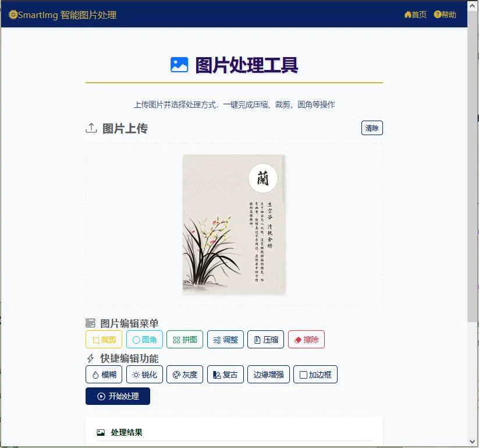
Task: Click the uploaded orchid painting thumbnail
Action: tap(234, 224)
